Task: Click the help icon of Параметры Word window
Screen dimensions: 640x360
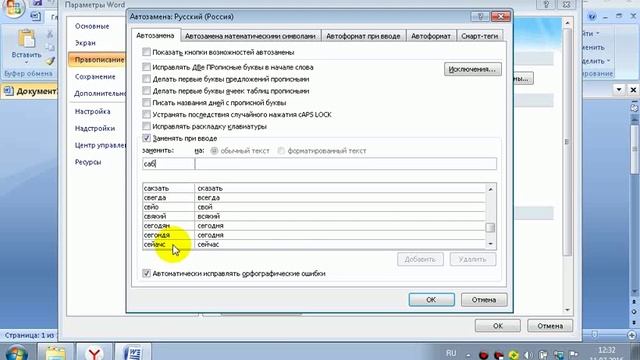Action: 546,5
